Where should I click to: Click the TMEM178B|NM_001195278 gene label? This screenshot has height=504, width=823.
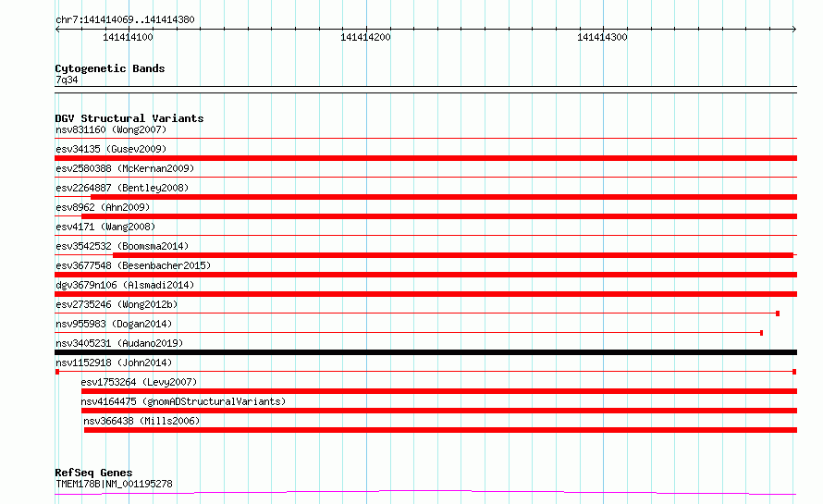coord(114,484)
